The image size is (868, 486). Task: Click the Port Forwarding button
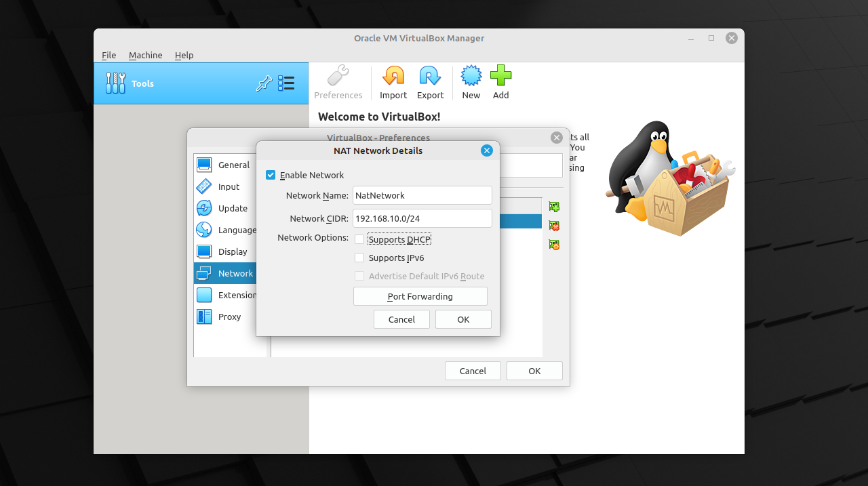[x=420, y=296]
